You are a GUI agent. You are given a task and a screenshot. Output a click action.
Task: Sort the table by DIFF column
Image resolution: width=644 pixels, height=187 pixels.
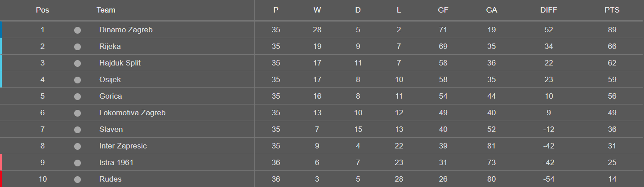coord(548,10)
